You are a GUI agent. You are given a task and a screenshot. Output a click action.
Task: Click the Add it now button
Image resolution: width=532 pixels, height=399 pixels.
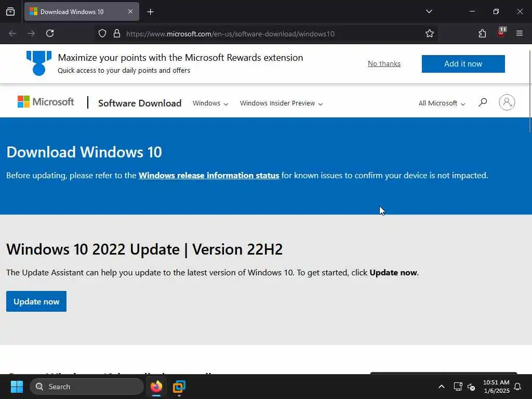(463, 64)
